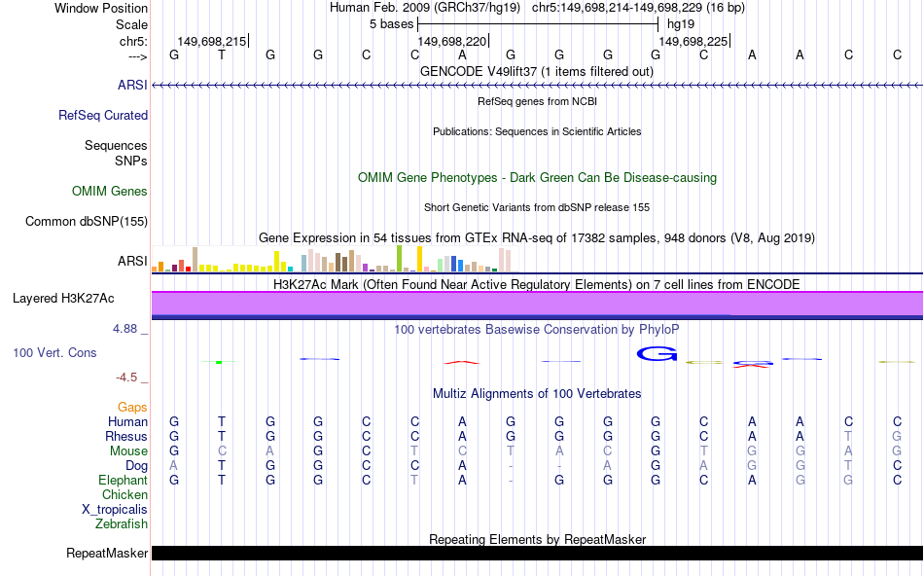Click the Common dbSNP(155) track label
924x576 pixels.
pos(86,221)
